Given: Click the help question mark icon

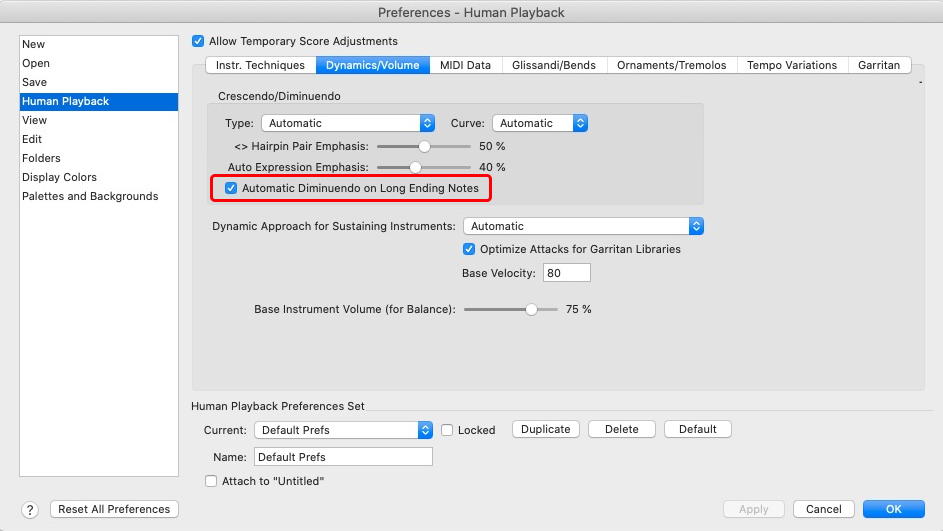Looking at the screenshot, I should [30, 509].
